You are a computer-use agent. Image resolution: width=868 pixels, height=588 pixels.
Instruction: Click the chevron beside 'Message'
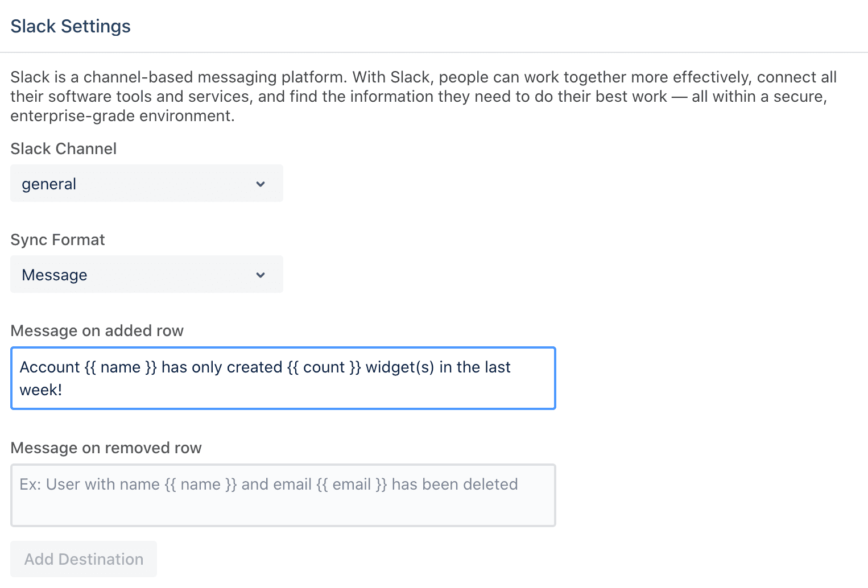260,274
